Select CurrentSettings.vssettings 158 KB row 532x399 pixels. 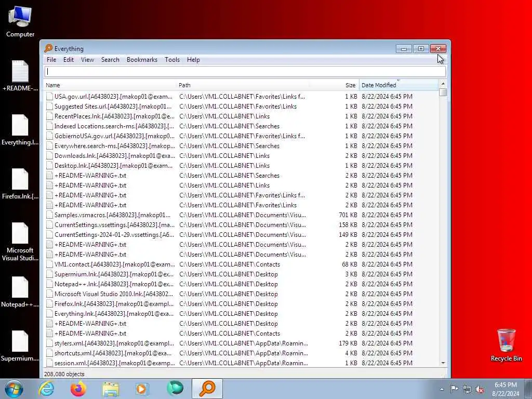tap(241, 225)
